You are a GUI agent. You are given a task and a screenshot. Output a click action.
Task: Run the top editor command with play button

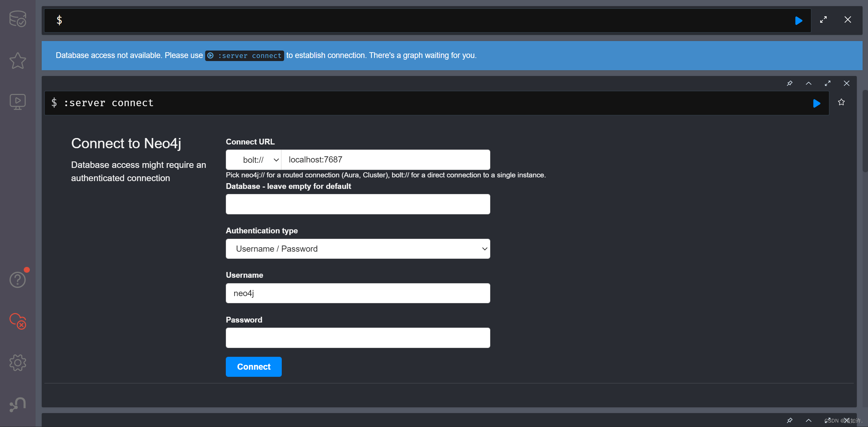[x=798, y=21]
